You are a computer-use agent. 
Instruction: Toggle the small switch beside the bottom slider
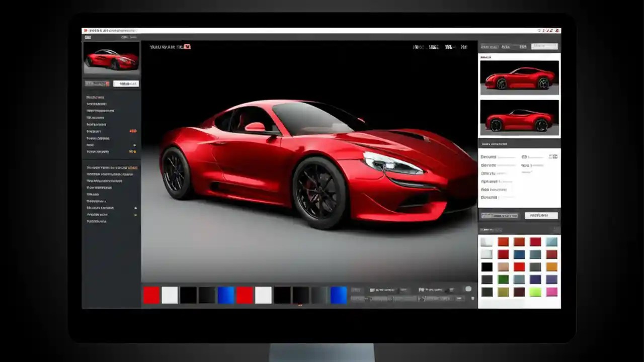click(473, 298)
